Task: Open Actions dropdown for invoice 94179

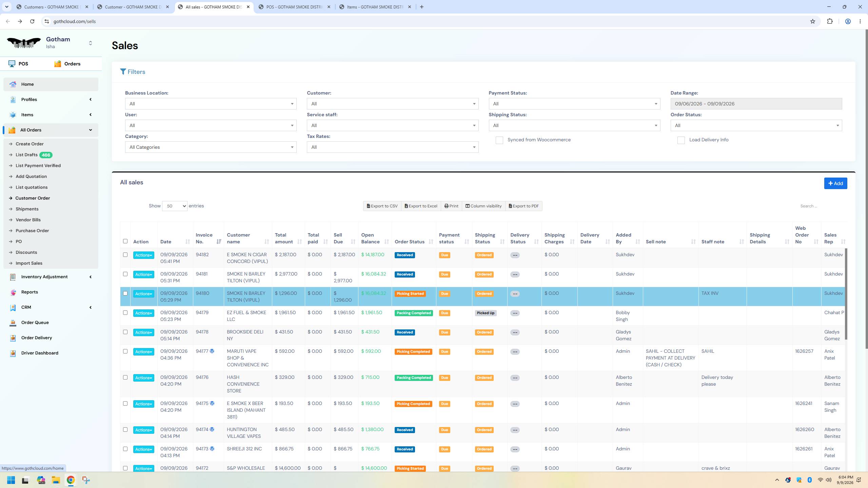Action: pos(143,313)
